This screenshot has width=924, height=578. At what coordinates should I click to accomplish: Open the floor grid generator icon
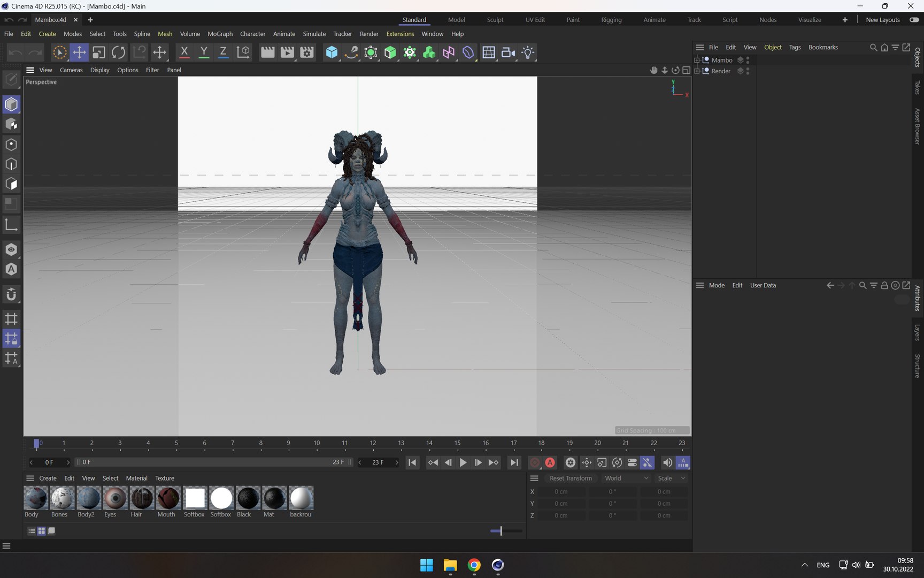point(488,52)
